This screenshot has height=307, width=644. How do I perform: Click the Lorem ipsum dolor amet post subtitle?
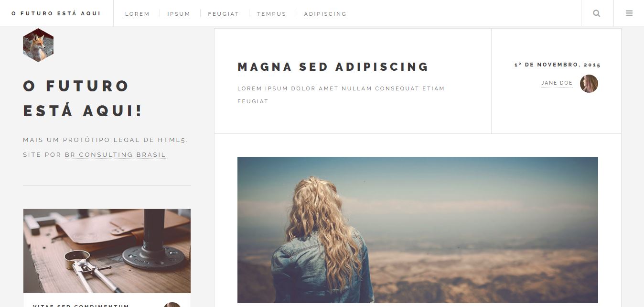341,95
